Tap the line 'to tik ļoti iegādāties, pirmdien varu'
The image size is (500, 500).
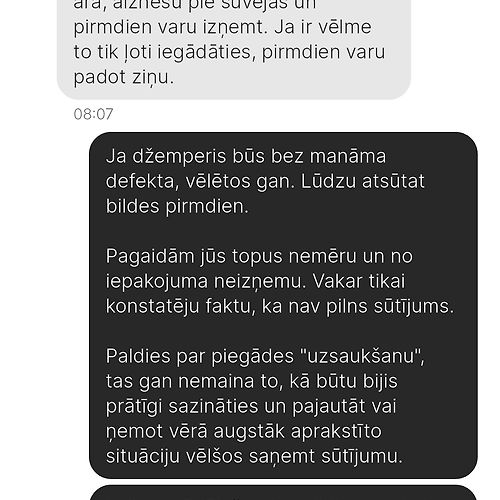(x=229, y=52)
